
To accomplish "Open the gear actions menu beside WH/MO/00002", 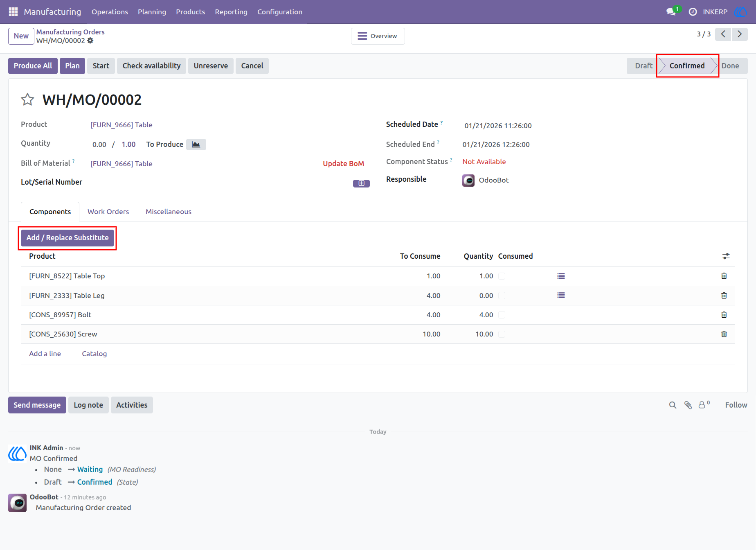I will pyautogui.click(x=90, y=41).
